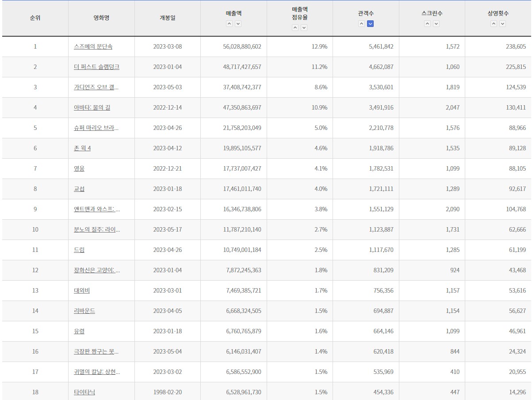Screen dimensions: 532x400
Task: Open the 타이타닉 movie link
Action: [x=84, y=392]
